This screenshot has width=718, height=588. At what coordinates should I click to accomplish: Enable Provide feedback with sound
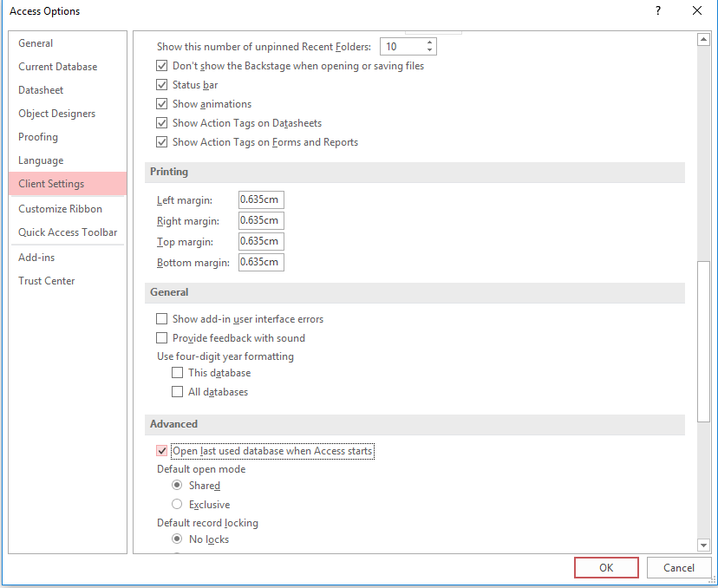click(x=161, y=337)
